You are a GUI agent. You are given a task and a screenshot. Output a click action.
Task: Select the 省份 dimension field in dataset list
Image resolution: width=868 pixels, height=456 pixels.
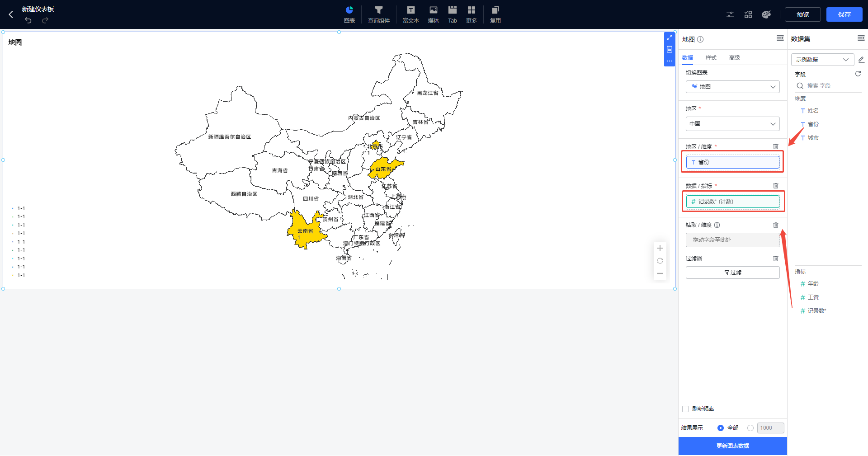(813, 124)
